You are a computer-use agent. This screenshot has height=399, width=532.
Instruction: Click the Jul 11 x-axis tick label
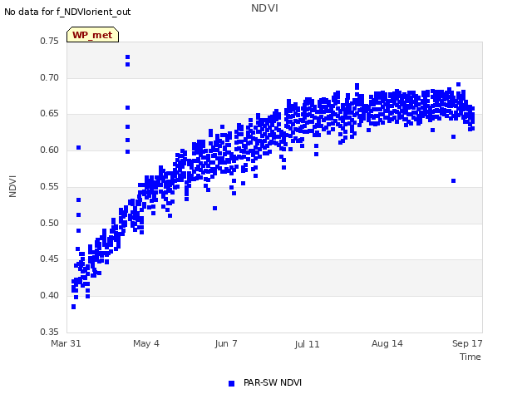click(x=307, y=344)
